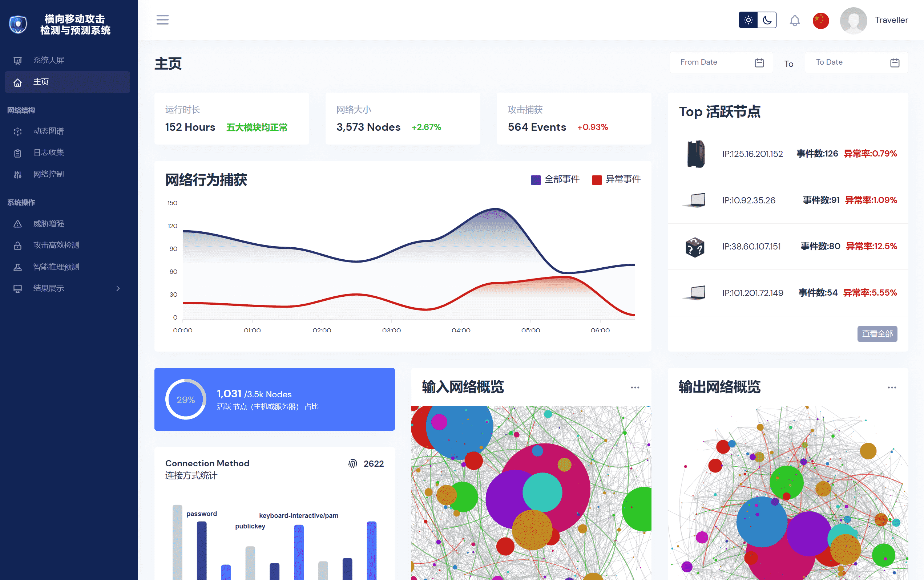The width and height of the screenshot is (924, 580).
Task: Click the 动态图谱 network graph icon
Action: pyautogui.click(x=18, y=131)
